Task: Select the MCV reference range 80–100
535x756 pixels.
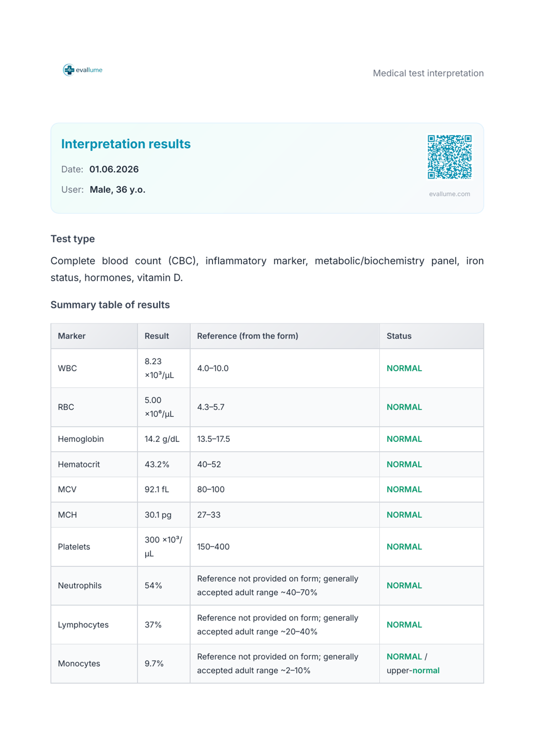Action: pyautogui.click(x=211, y=490)
